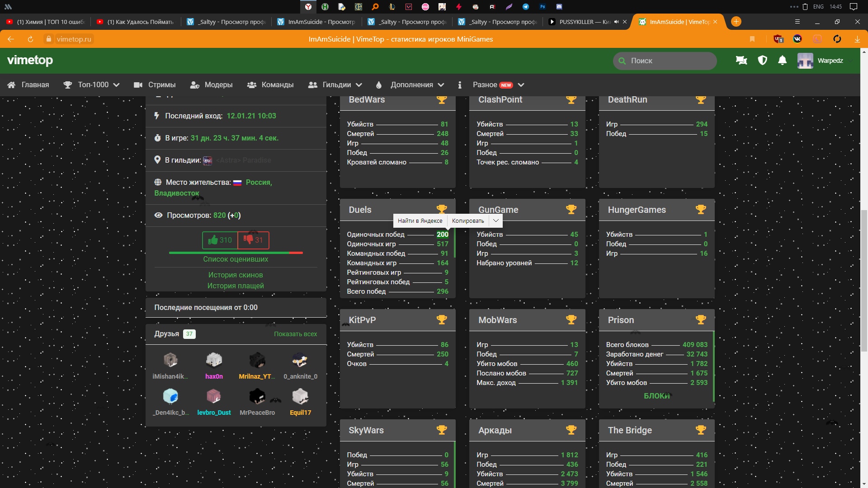Viewport: 868px width, 488px height.
Task: Open the Astra Paradise guild link
Action: click(243, 160)
